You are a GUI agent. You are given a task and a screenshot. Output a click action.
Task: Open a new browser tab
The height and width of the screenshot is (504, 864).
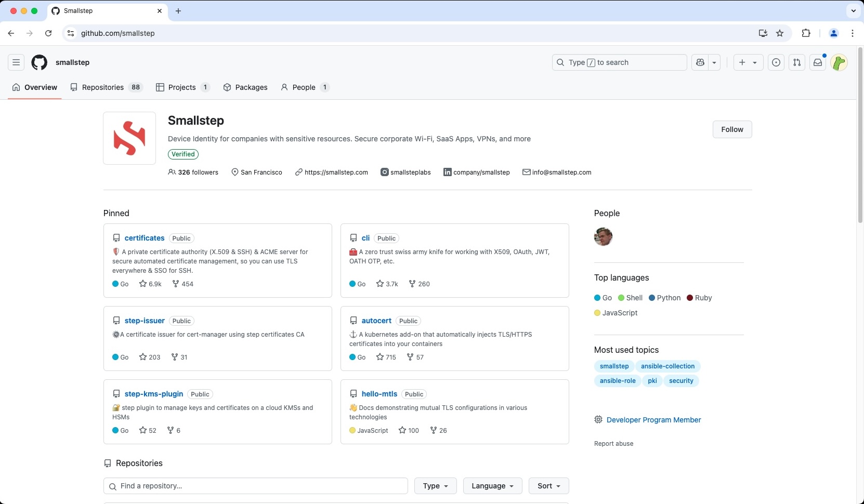point(178,11)
